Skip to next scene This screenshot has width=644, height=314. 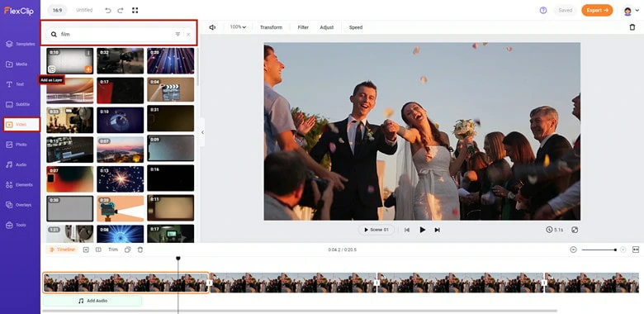(438, 231)
